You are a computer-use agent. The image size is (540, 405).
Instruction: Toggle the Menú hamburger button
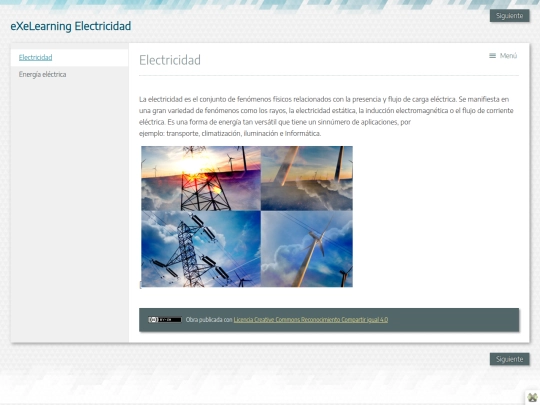click(x=503, y=56)
